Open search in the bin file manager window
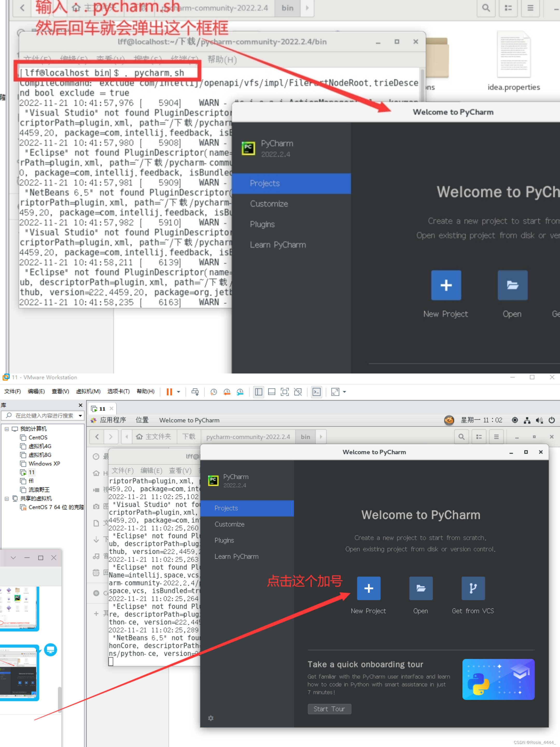Image resolution: width=560 pixels, height=747 pixels. pyautogui.click(x=461, y=436)
